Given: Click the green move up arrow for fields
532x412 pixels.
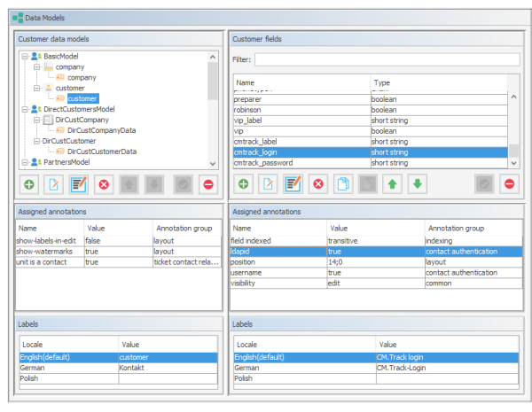Looking at the screenshot, I should click(x=393, y=184).
